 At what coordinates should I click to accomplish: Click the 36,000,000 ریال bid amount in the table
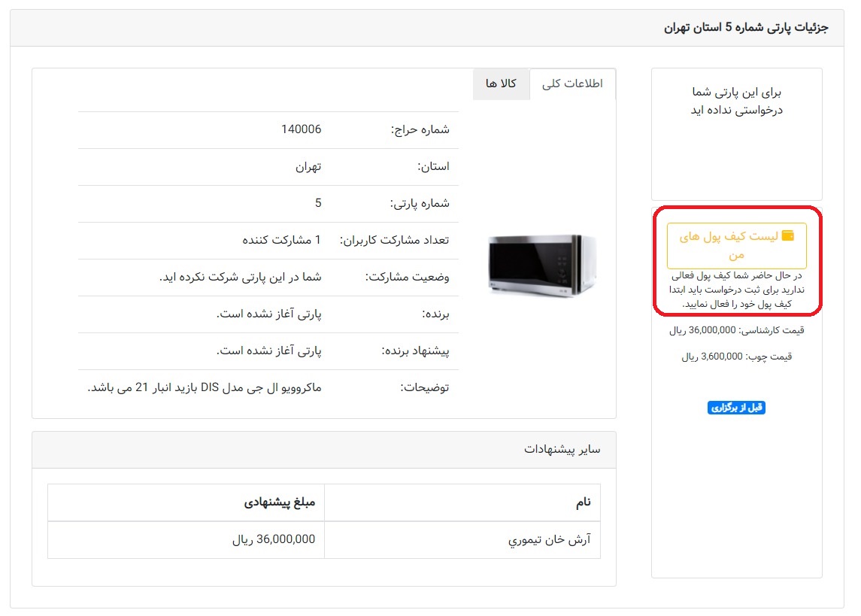click(x=274, y=539)
